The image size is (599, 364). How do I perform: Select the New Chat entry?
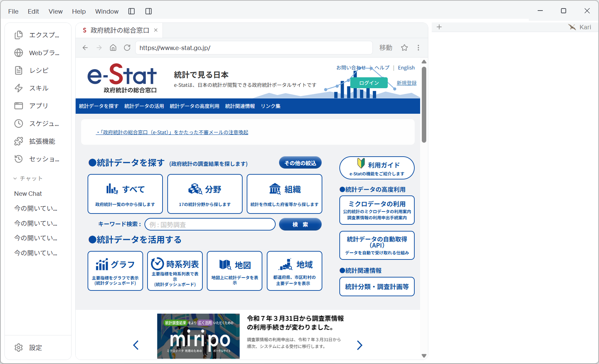click(28, 194)
